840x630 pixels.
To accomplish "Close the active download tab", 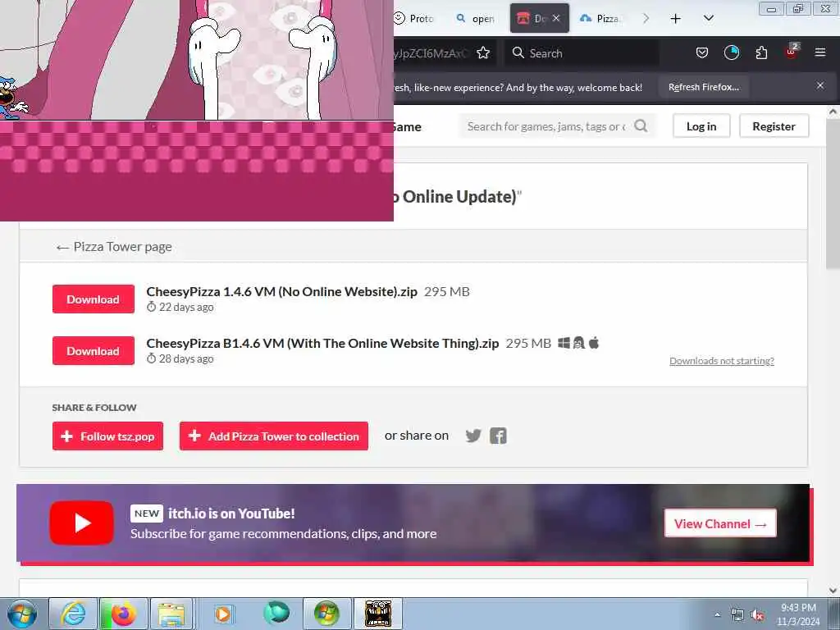I will coord(556,18).
